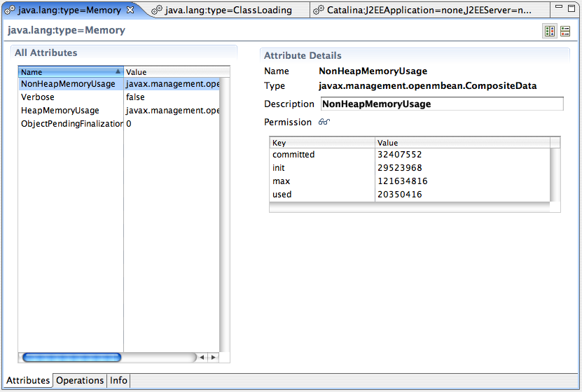Screen dimensions: 582x392
Task: Select the HeapMemoryUsage attribute row
Action: click(60, 111)
